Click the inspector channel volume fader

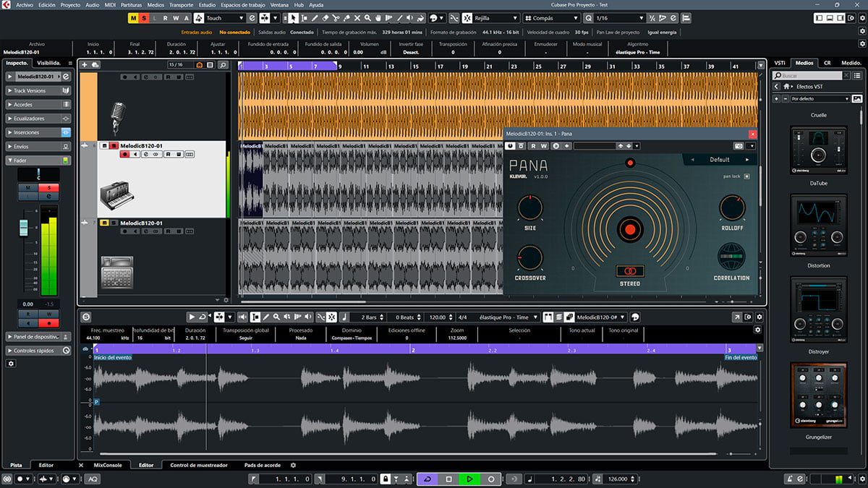click(x=23, y=228)
